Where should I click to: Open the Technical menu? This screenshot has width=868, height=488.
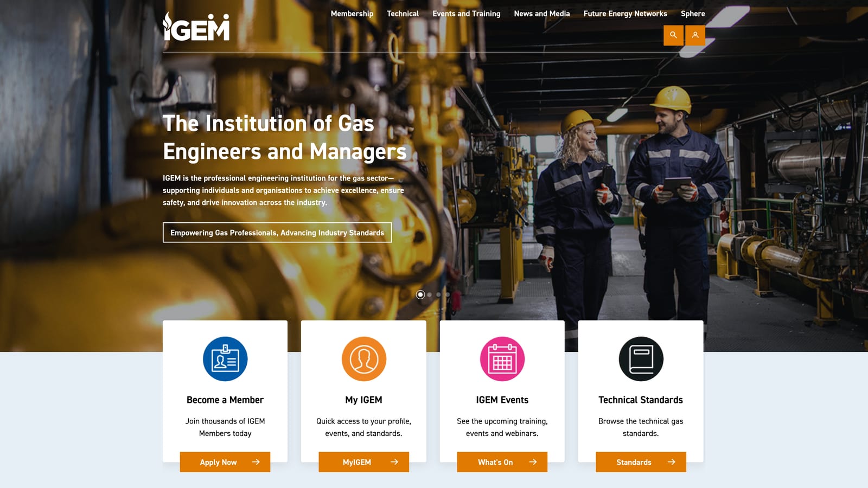coord(403,14)
